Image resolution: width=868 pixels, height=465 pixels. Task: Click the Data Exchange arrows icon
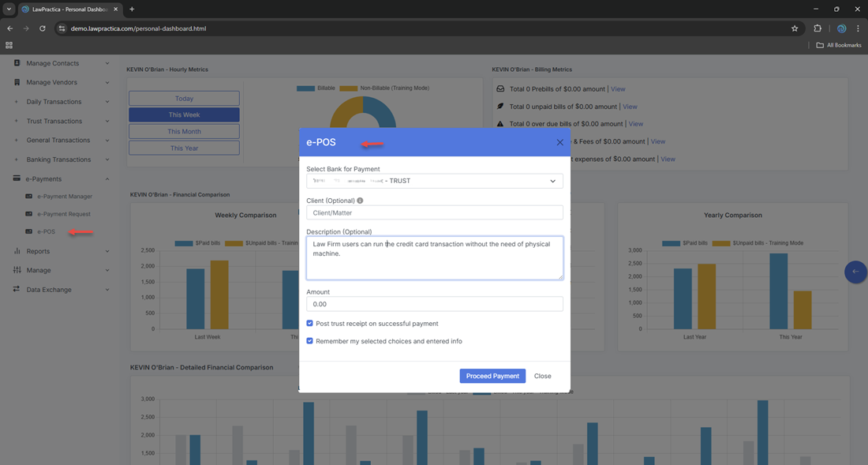click(x=17, y=290)
